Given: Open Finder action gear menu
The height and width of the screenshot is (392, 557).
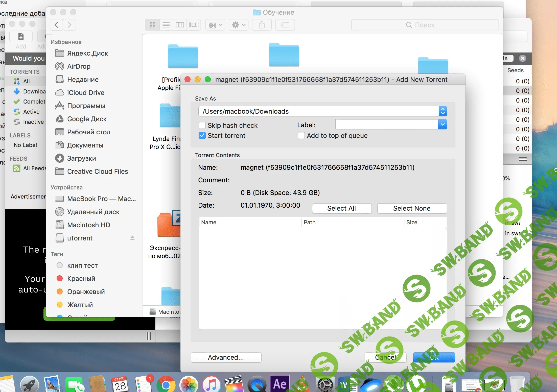Looking at the screenshot, I should click(x=238, y=25).
